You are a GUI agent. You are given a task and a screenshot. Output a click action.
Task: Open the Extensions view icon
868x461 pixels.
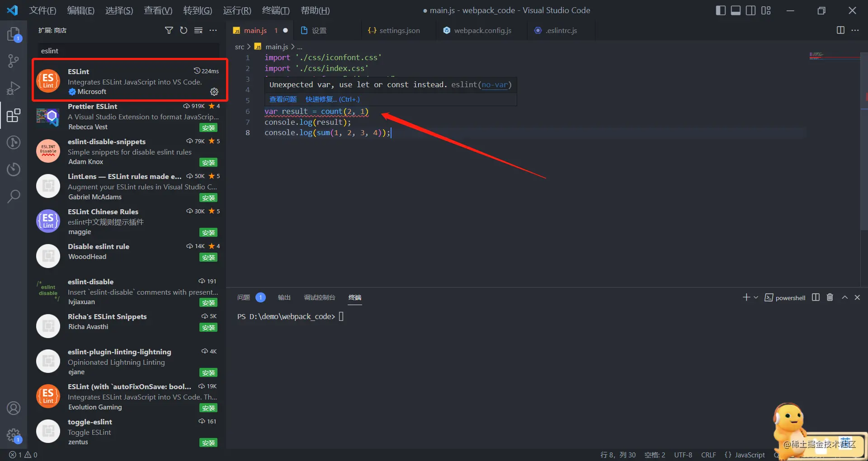click(x=14, y=115)
